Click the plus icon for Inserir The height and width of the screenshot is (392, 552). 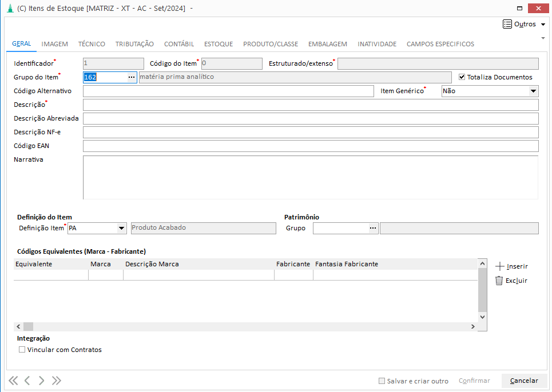click(499, 266)
